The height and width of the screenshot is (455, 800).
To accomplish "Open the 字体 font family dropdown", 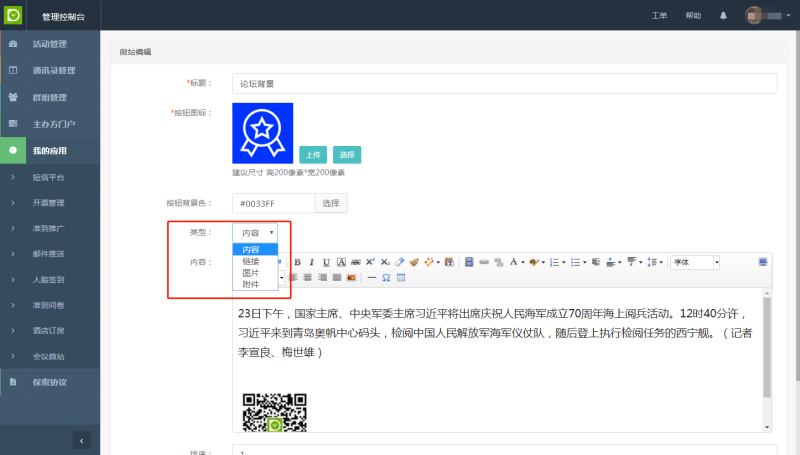I will 695,262.
